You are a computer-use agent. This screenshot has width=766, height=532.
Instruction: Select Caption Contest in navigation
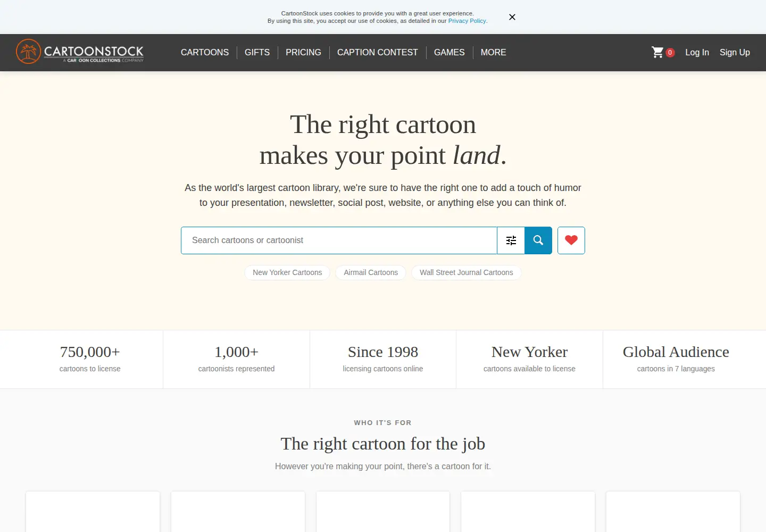point(378,52)
